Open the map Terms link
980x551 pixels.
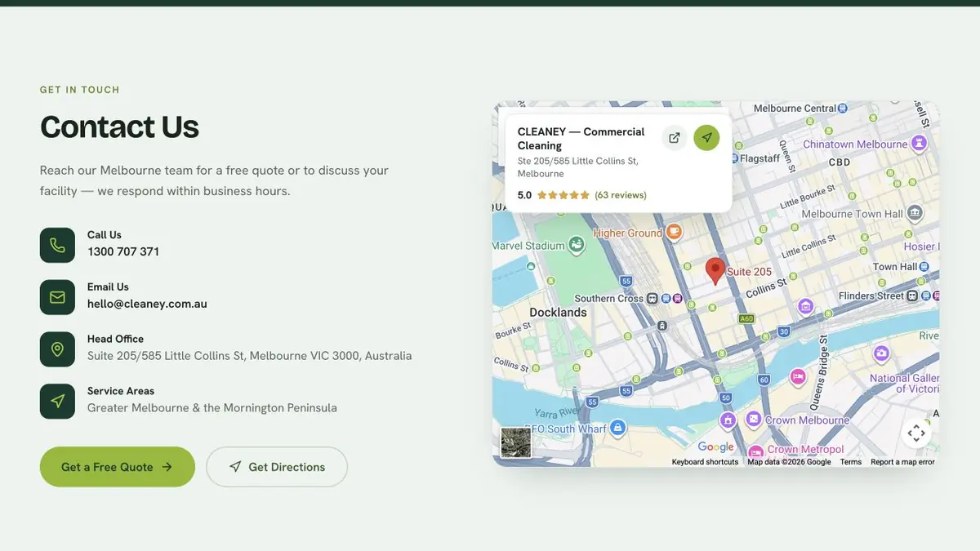851,462
